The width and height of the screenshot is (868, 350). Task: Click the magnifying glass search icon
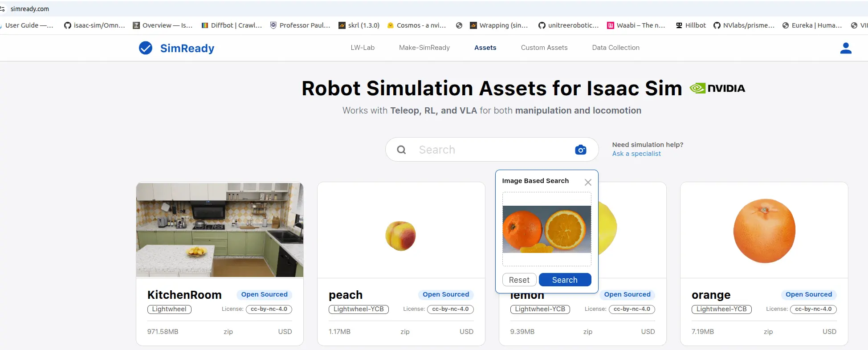(401, 150)
